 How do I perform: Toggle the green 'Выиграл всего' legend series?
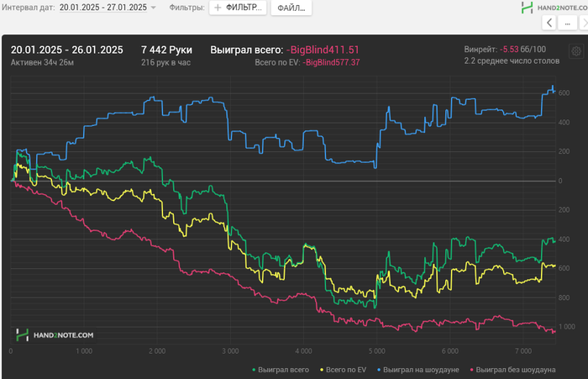281,370
